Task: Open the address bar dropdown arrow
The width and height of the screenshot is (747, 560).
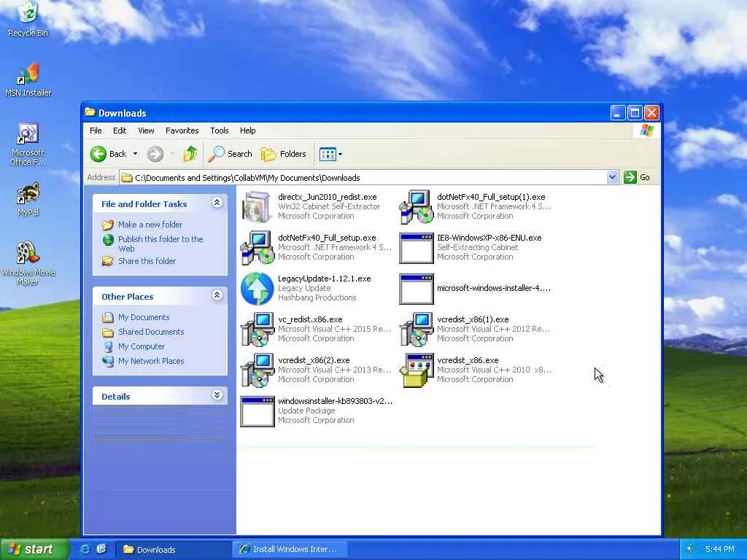Action: coord(612,177)
